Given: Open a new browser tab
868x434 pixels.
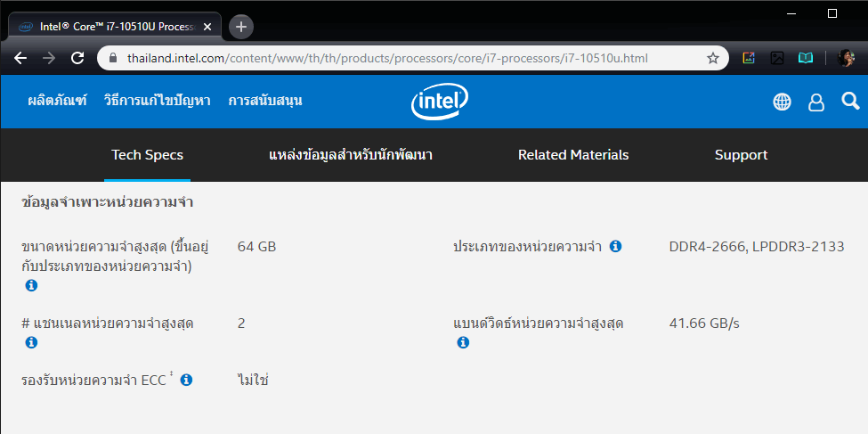Looking at the screenshot, I should click(x=241, y=26).
